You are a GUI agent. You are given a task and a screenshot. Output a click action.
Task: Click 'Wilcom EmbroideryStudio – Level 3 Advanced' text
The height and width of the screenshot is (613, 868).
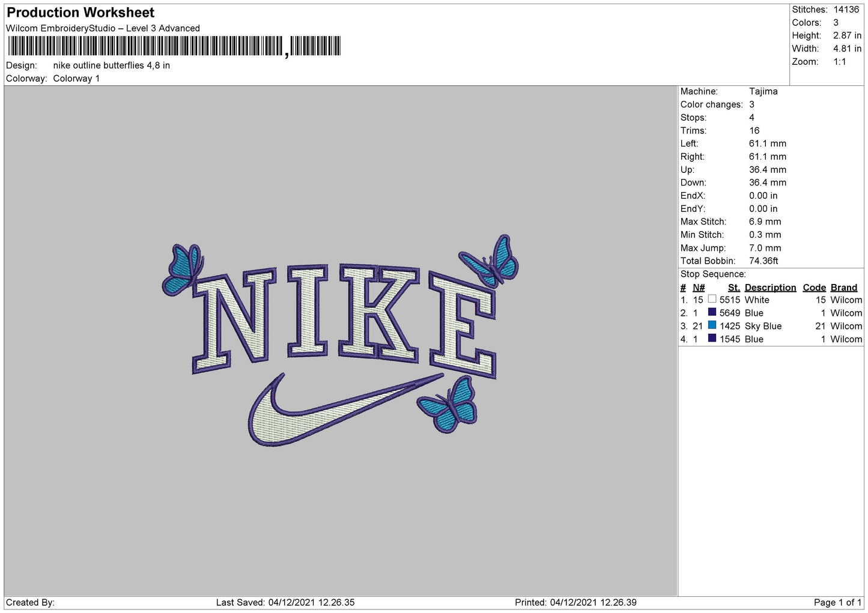[103, 28]
